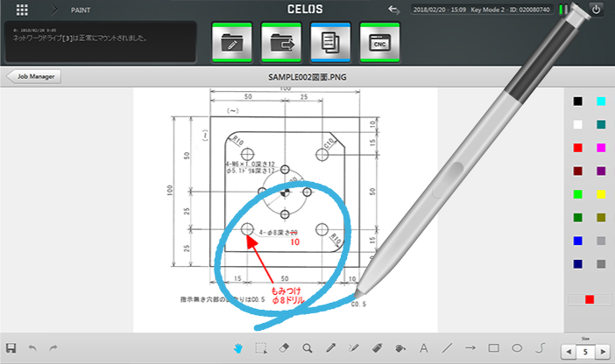The width and height of the screenshot is (615, 364).
Task: Select the eraser tool
Action: click(x=284, y=348)
